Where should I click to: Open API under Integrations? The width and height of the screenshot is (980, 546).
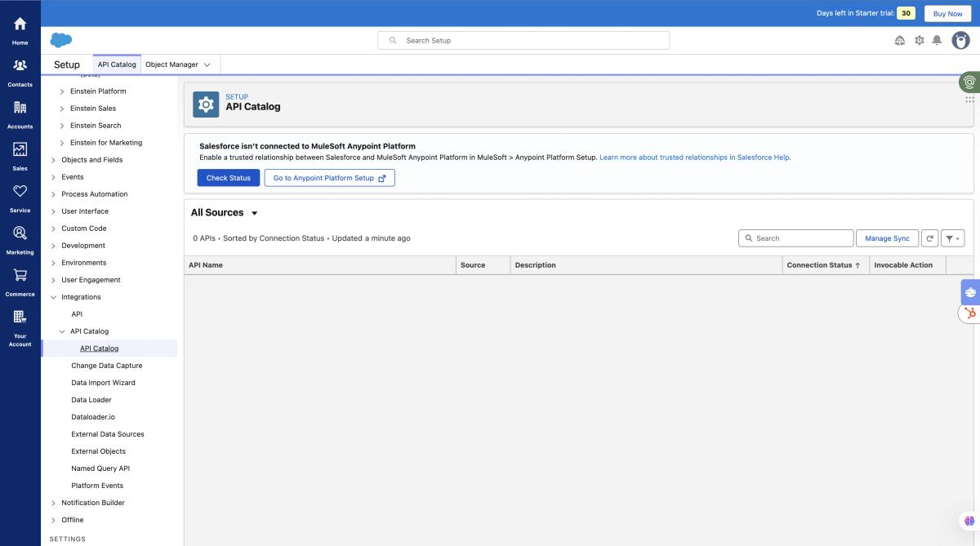77,314
